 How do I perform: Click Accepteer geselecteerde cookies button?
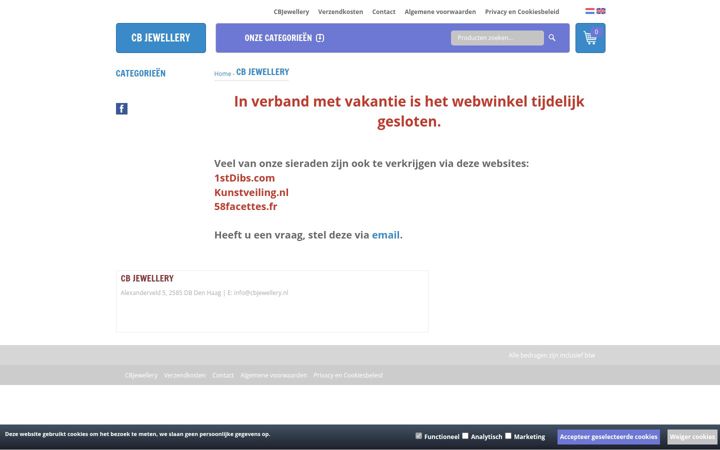pyautogui.click(x=608, y=437)
